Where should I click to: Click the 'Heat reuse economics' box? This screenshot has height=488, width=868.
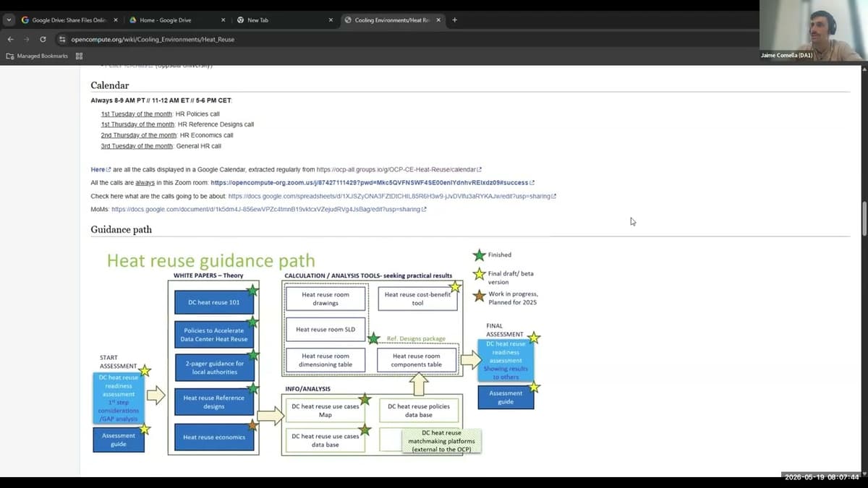[214, 437]
